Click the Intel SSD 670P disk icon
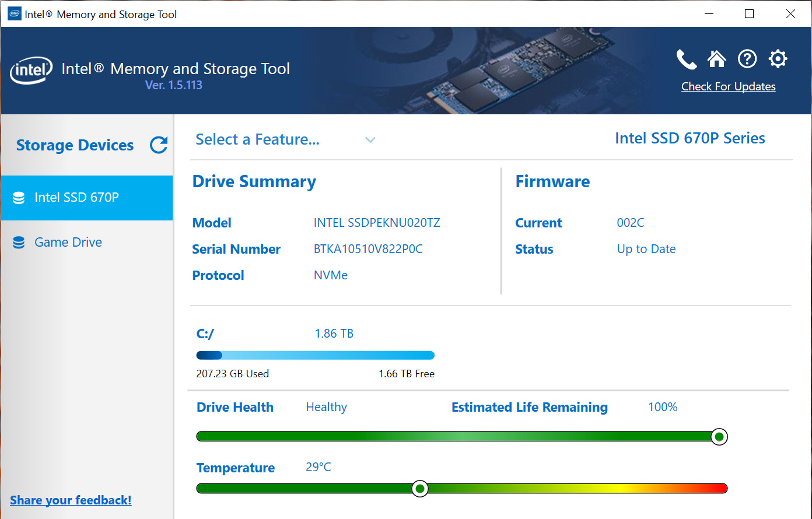Viewport: 812px width, 519px height. [x=19, y=198]
